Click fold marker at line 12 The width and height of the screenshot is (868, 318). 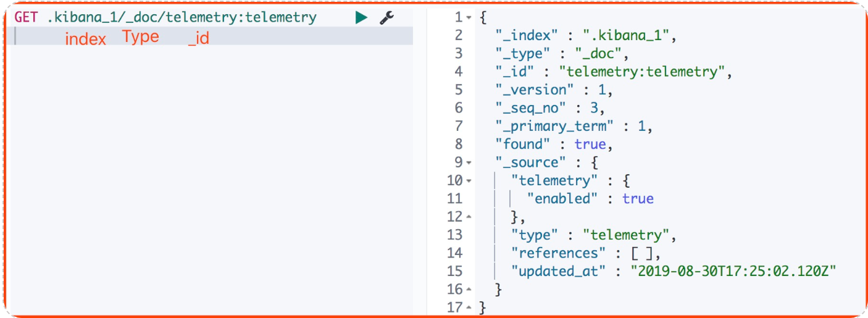[469, 217]
